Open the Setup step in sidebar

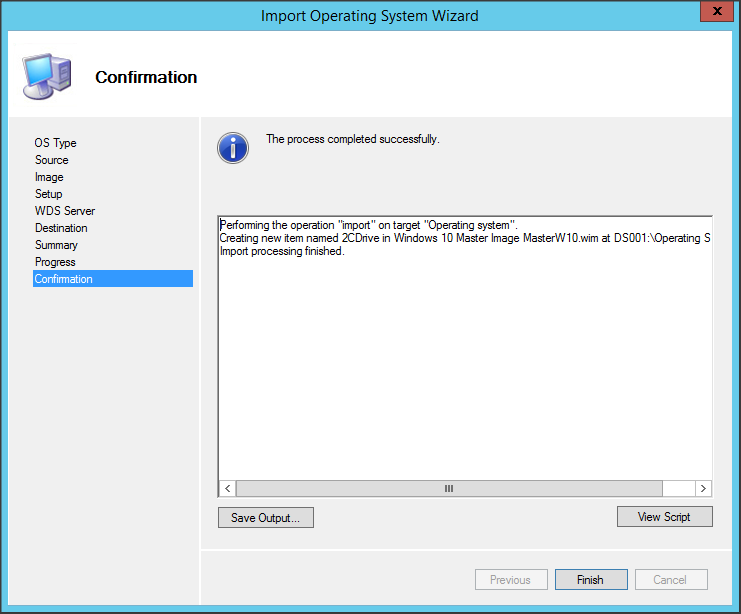pyautogui.click(x=49, y=194)
